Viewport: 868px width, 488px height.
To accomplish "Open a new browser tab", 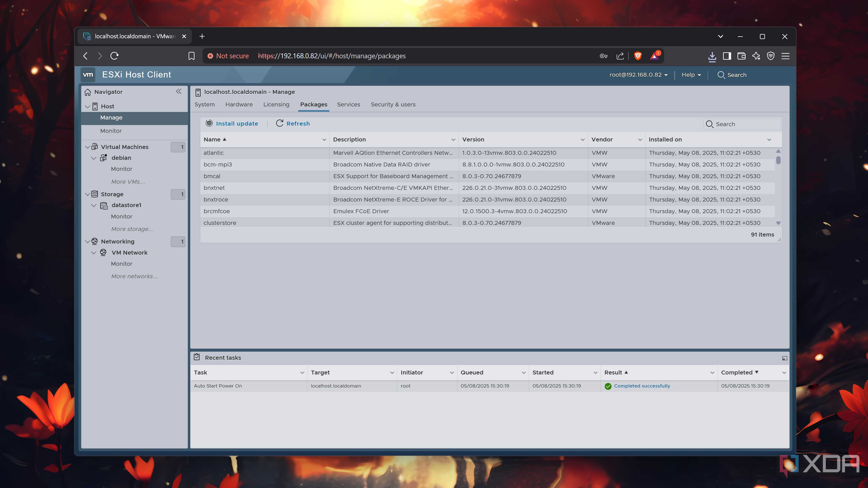I will click(202, 36).
